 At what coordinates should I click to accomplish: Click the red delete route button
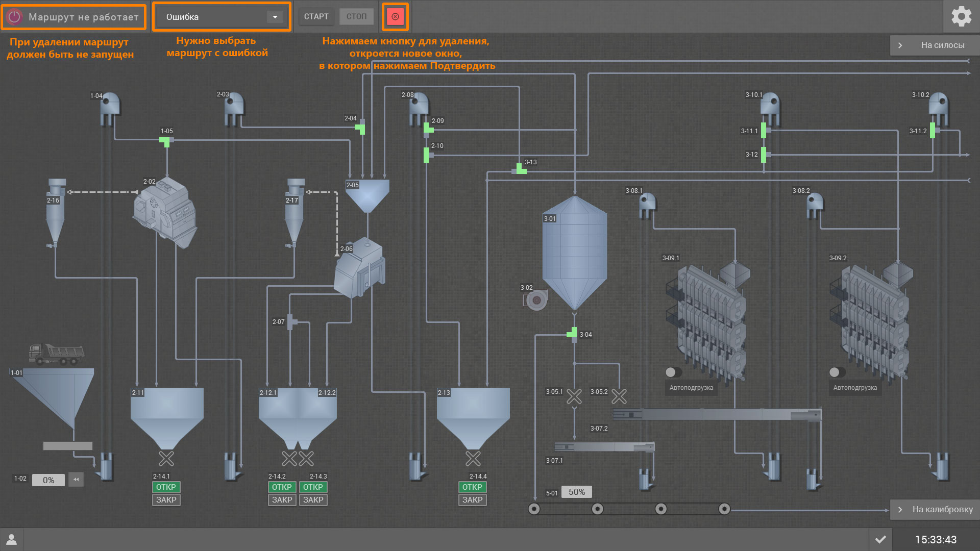point(395,17)
